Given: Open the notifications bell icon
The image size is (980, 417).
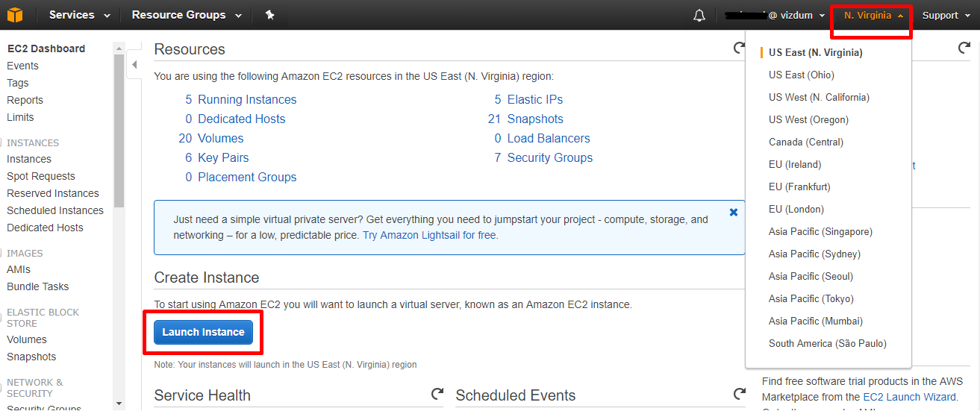Looking at the screenshot, I should click(x=699, y=16).
